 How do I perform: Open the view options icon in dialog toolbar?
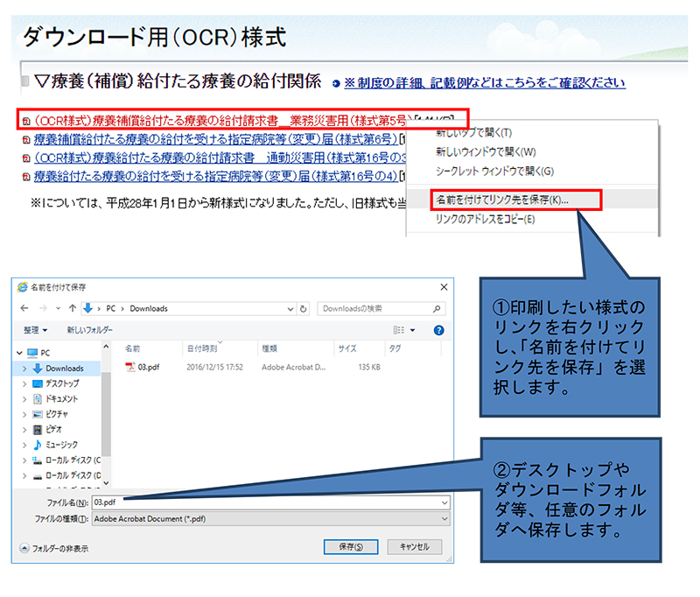pyautogui.click(x=398, y=330)
